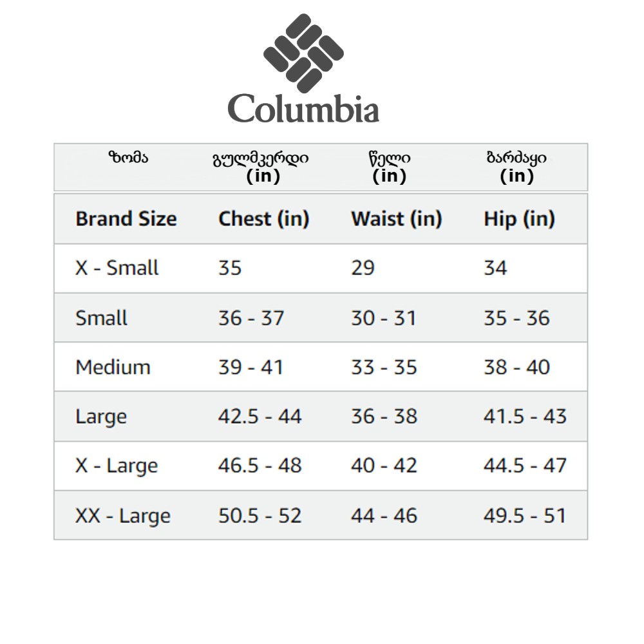Click waist value 40 - 42
The height and width of the screenshot is (644, 644).
pyautogui.click(x=384, y=466)
